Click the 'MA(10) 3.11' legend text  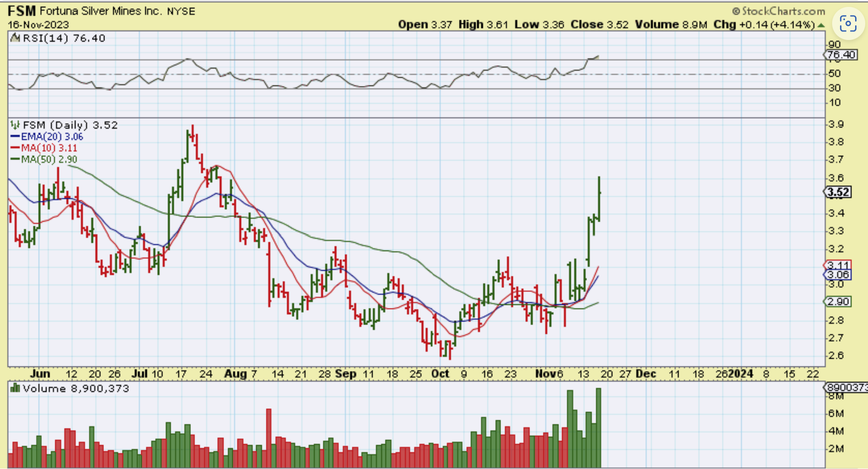pos(49,148)
